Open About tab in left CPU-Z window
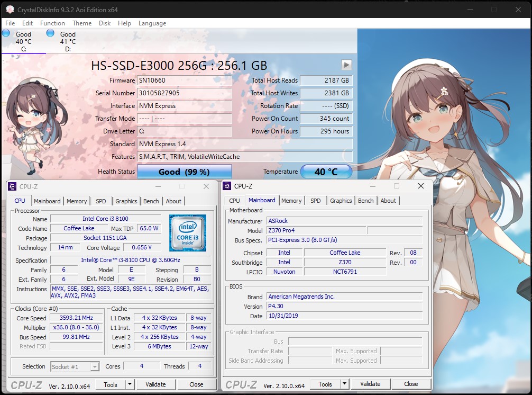 click(x=173, y=201)
